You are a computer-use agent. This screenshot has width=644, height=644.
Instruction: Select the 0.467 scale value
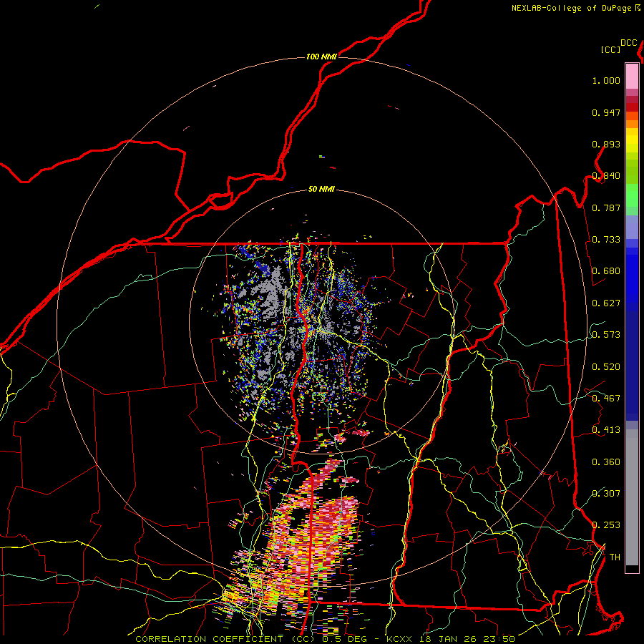point(606,399)
